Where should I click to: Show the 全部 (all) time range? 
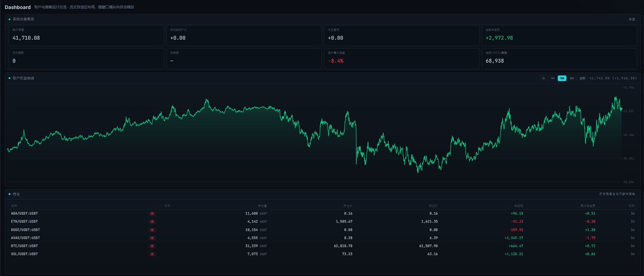coord(582,78)
